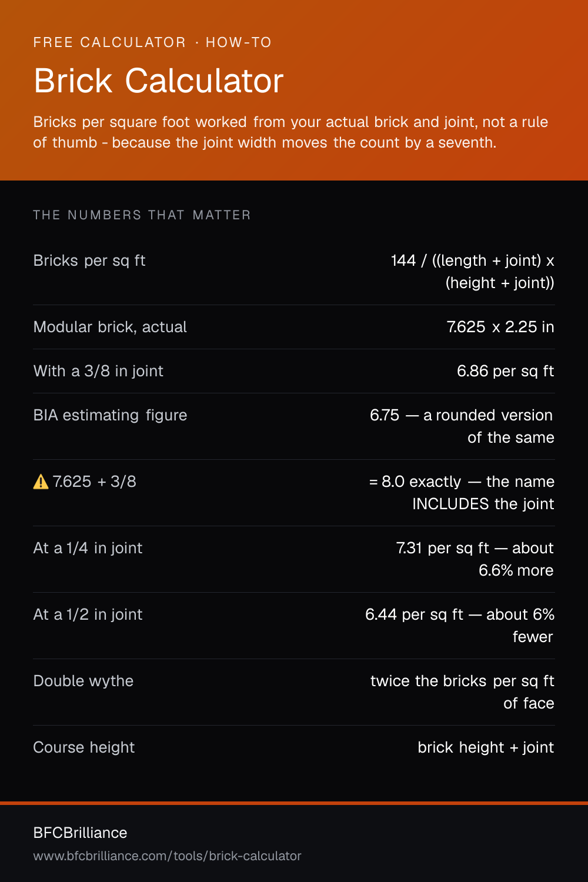This screenshot has width=588, height=882.
Task: Select the At a 1/4 in joint row
Action: [294, 559]
